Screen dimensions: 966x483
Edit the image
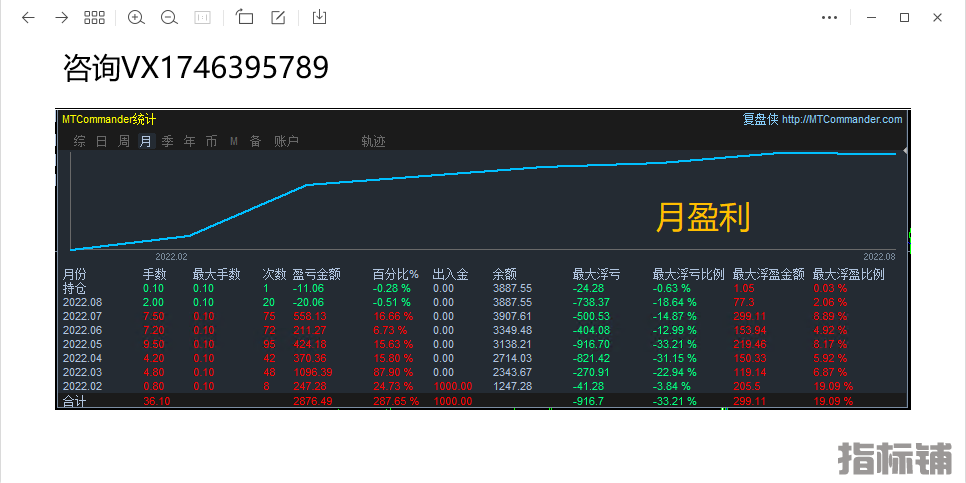point(278,18)
